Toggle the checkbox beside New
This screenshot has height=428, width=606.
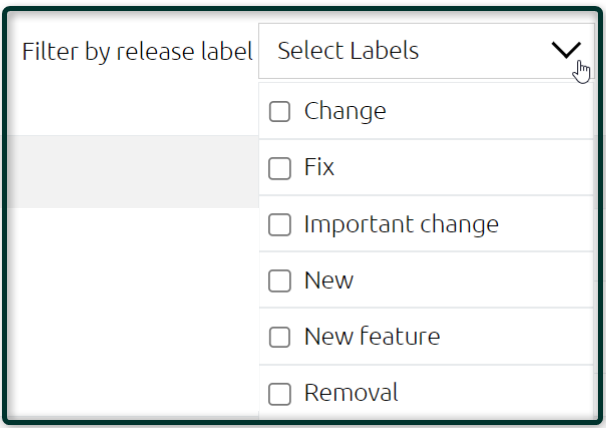(279, 281)
